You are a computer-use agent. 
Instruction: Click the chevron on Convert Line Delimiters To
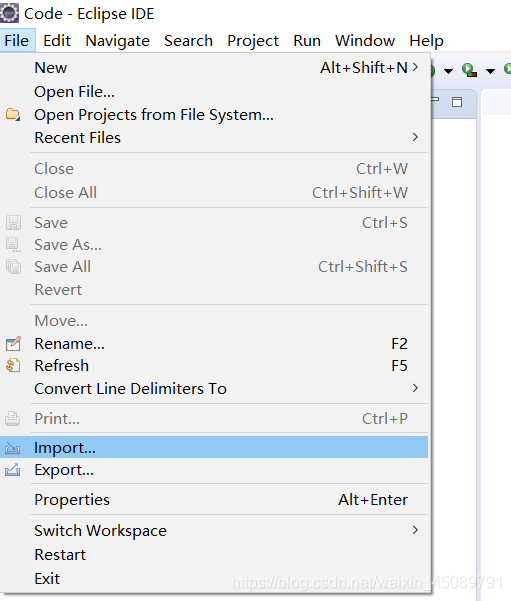415,388
